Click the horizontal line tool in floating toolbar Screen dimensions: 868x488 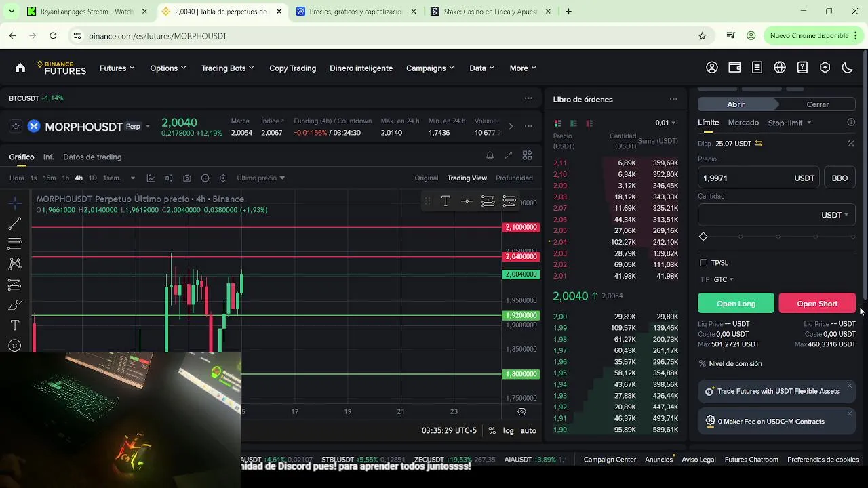pos(467,201)
